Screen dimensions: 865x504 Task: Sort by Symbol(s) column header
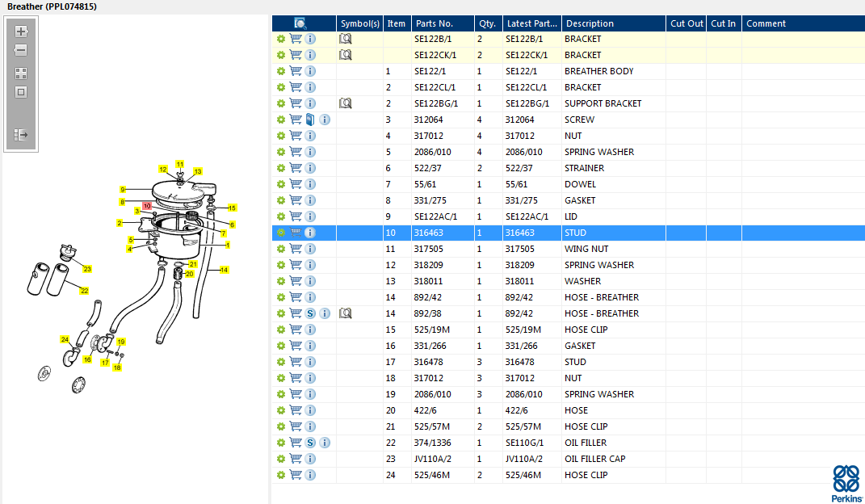(359, 23)
